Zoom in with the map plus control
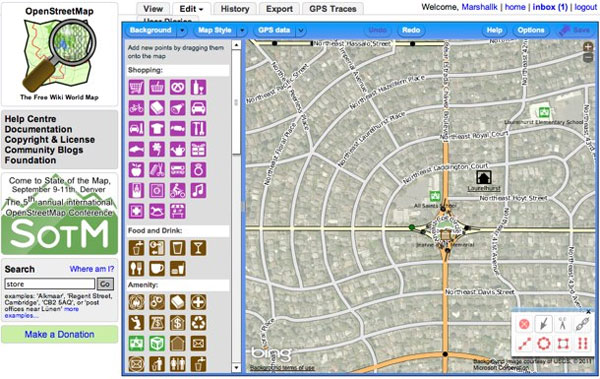Viewport: 600px width, 379px height. click(588, 47)
